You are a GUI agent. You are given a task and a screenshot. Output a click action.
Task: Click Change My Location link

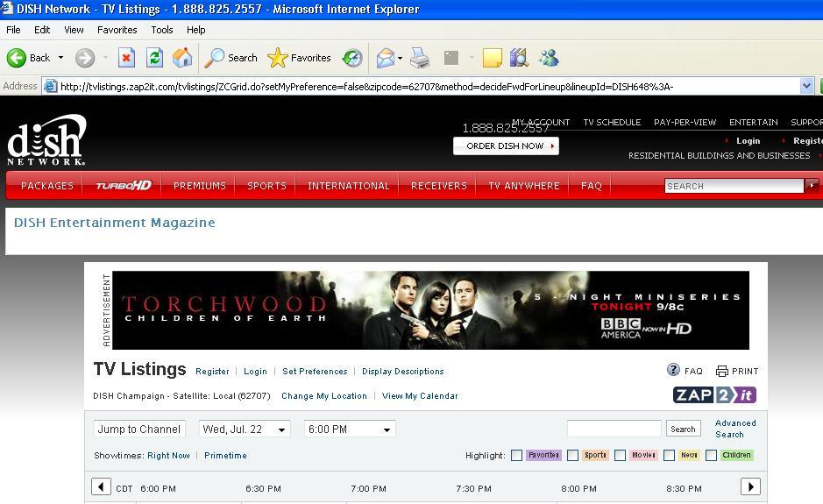[x=323, y=396]
